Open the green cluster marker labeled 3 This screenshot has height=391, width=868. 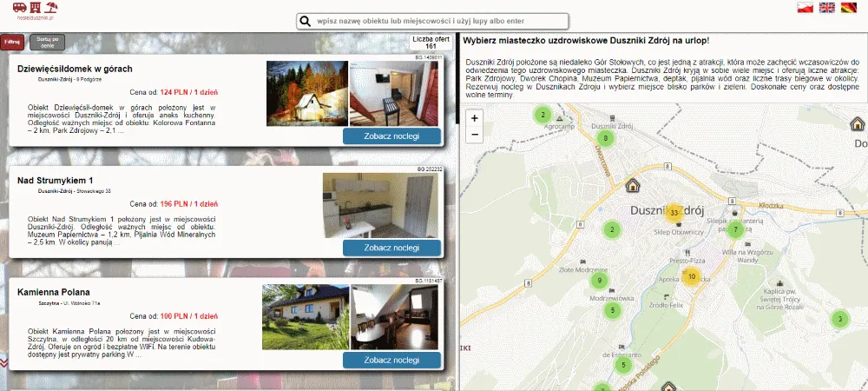[840, 319]
